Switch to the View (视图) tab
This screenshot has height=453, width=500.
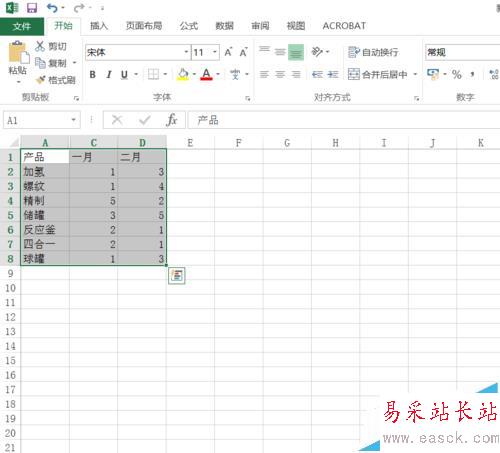coord(296,26)
